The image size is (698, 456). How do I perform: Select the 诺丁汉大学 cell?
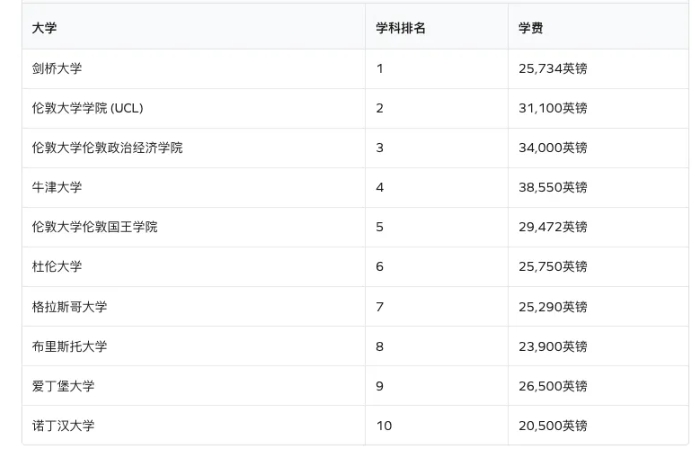tap(64, 426)
